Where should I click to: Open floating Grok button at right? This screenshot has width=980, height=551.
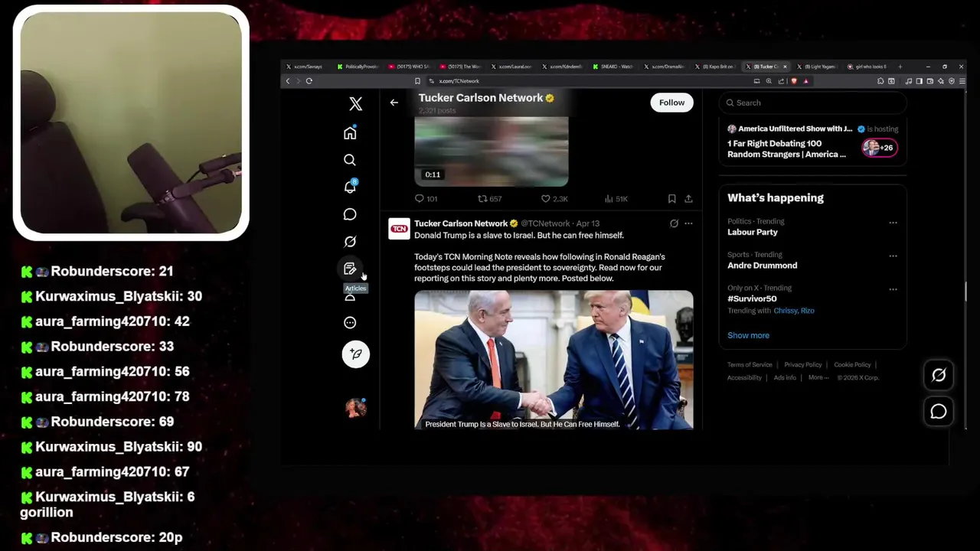coord(939,375)
